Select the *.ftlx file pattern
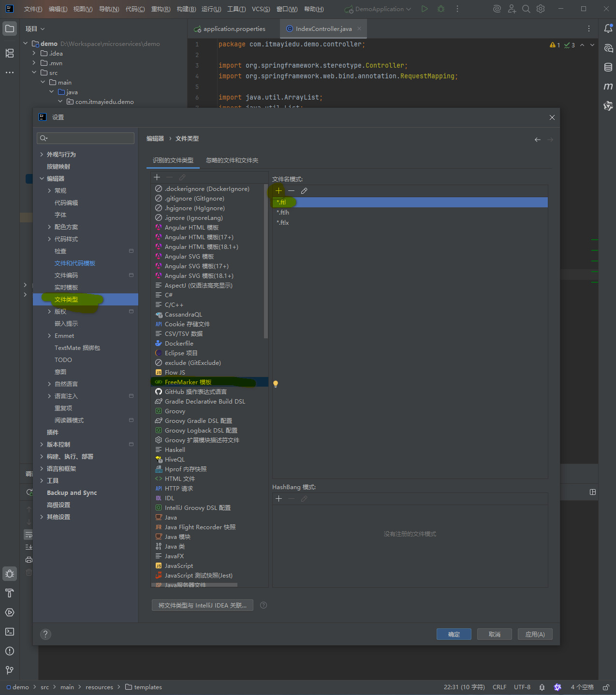616x695 pixels. 410,223
